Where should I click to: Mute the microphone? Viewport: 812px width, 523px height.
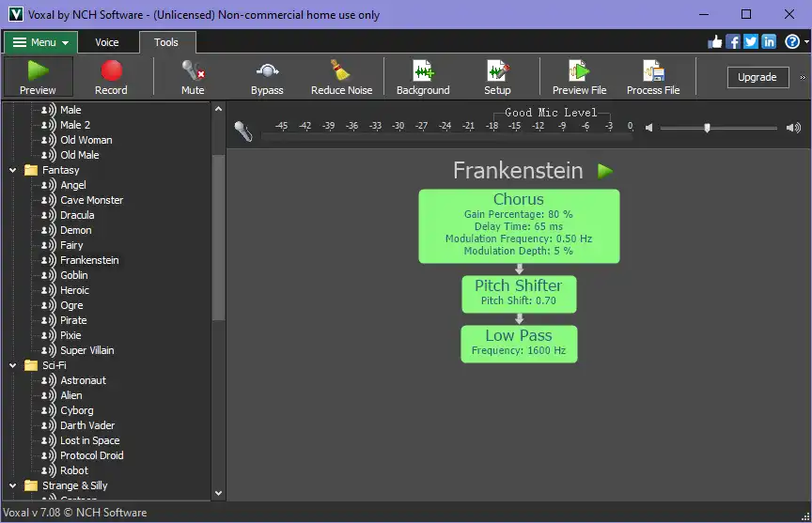click(x=193, y=77)
